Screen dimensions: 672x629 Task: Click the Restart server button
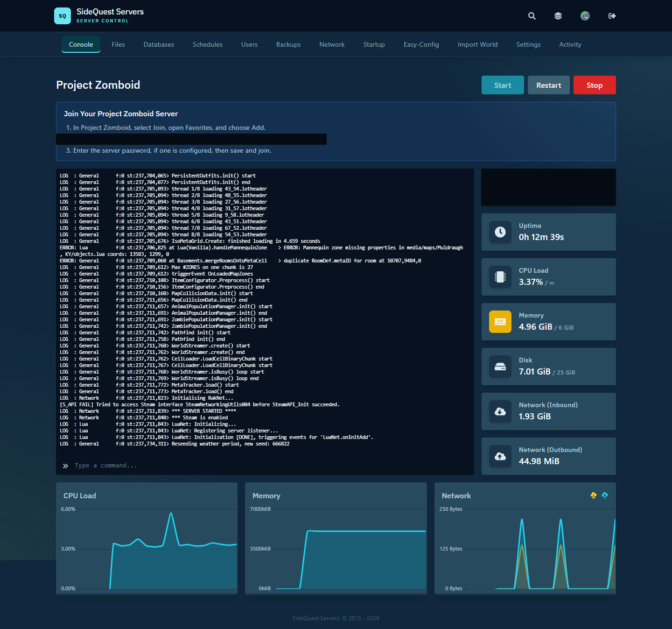[549, 85]
